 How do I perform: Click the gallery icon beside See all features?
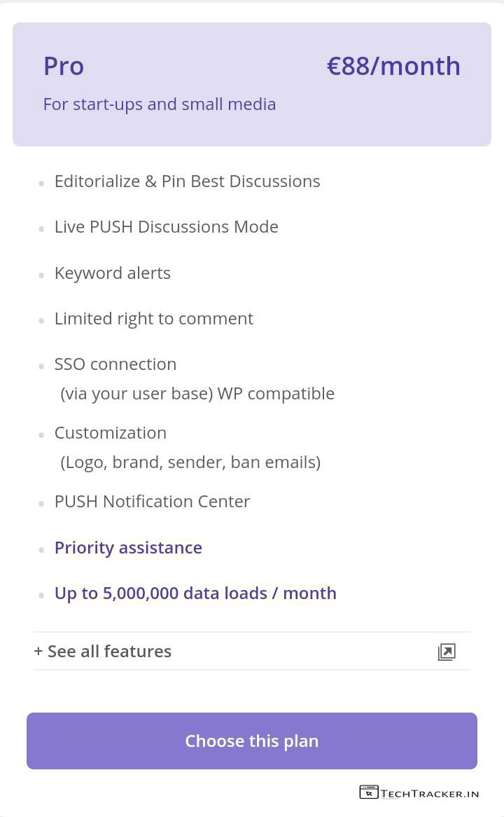coord(447,652)
